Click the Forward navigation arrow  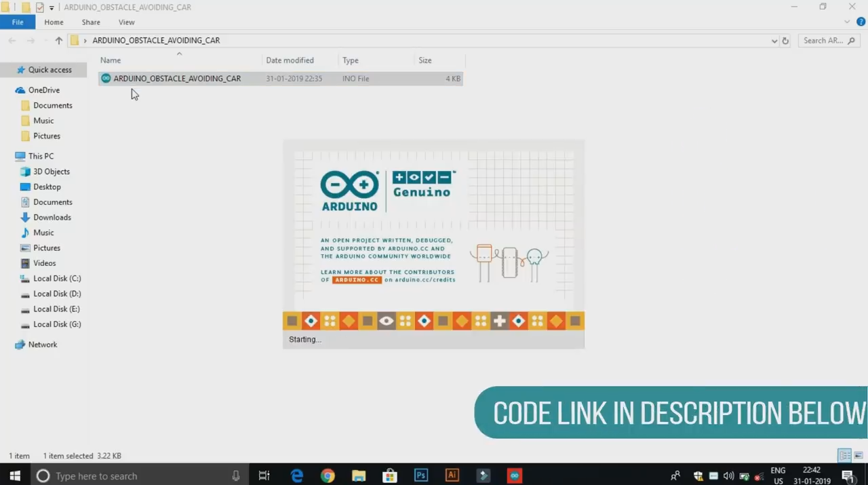[31, 41]
